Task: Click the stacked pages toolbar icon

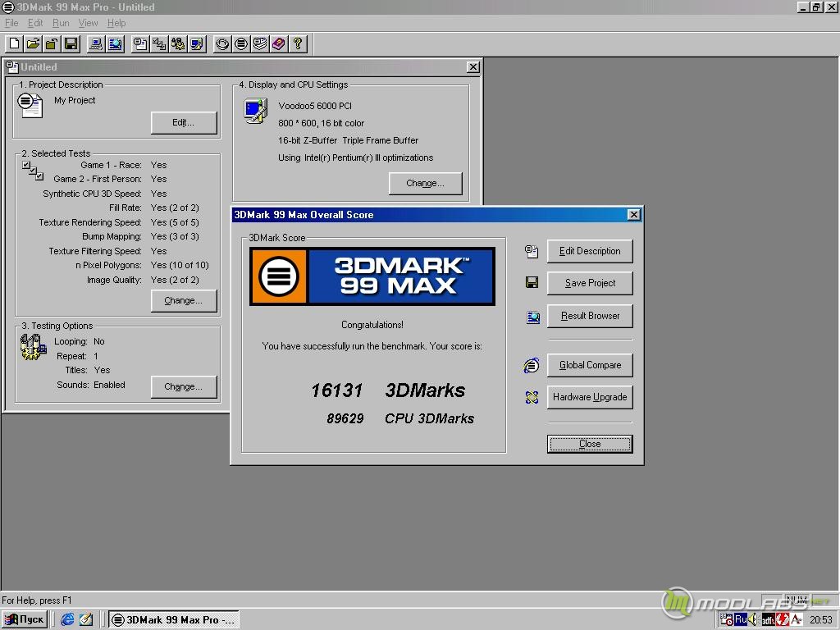Action: (x=260, y=44)
